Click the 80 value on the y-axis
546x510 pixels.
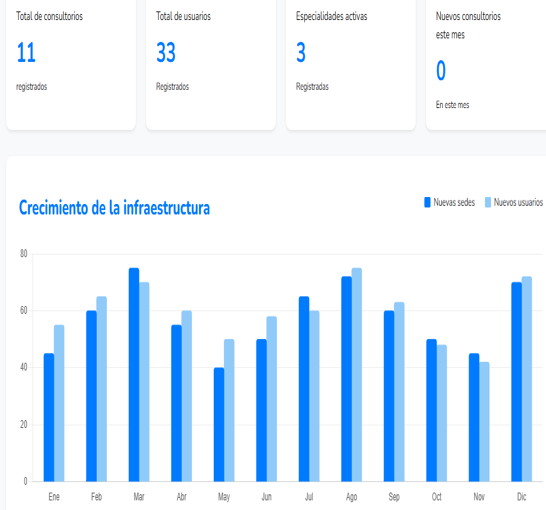[x=23, y=253]
